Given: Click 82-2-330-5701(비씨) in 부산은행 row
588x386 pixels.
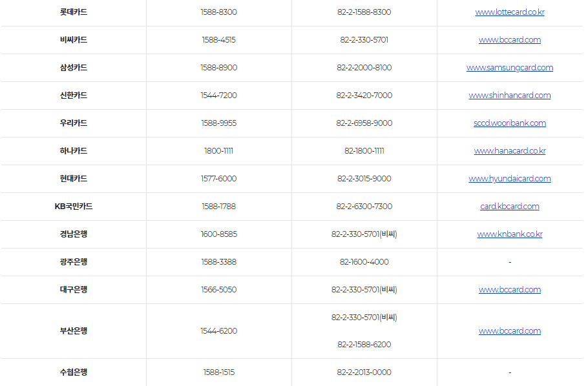Looking at the screenshot, I should pyautogui.click(x=364, y=318).
